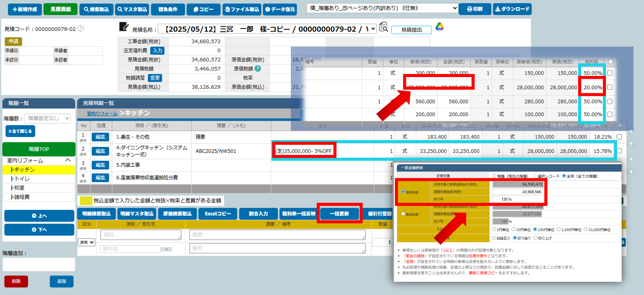Click the 階層追加 input field
644x295 pixels.
[39, 265]
